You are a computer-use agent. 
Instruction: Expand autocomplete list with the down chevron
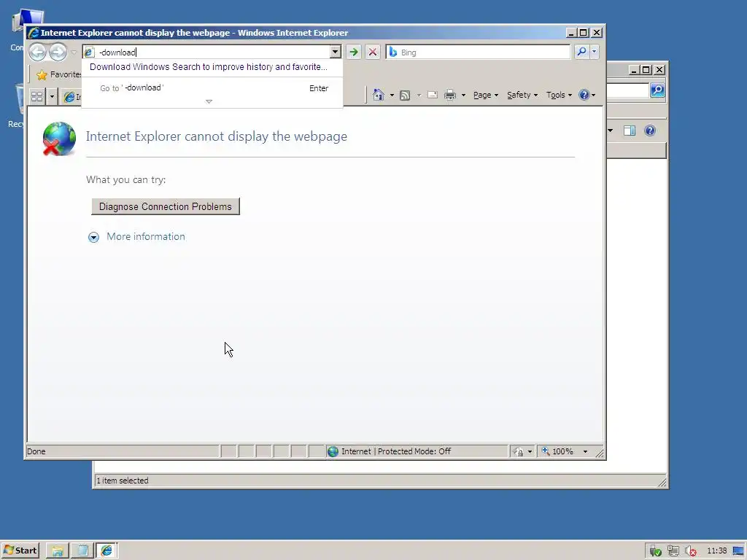click(209, 101)
